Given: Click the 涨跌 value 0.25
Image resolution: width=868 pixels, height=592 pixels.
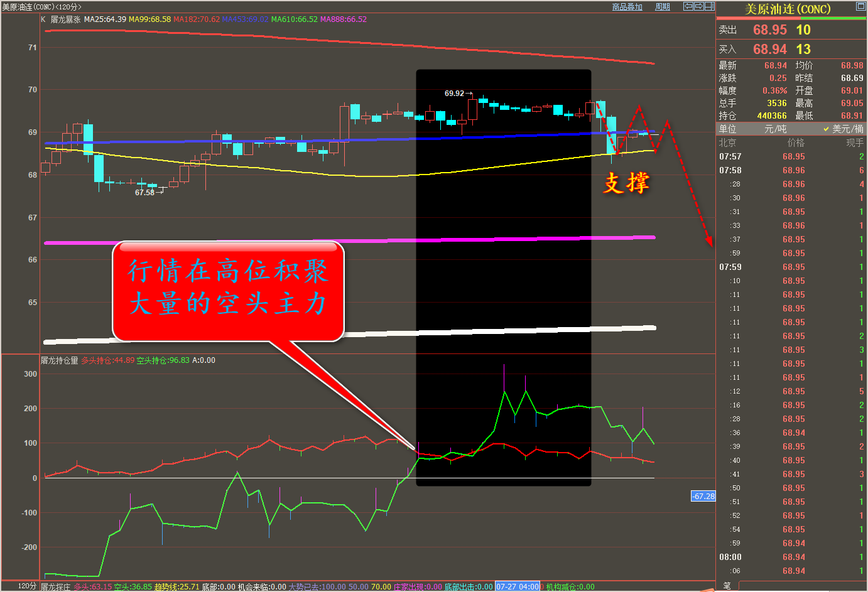Looking at the screenshot, I should [x=778, y=78].
